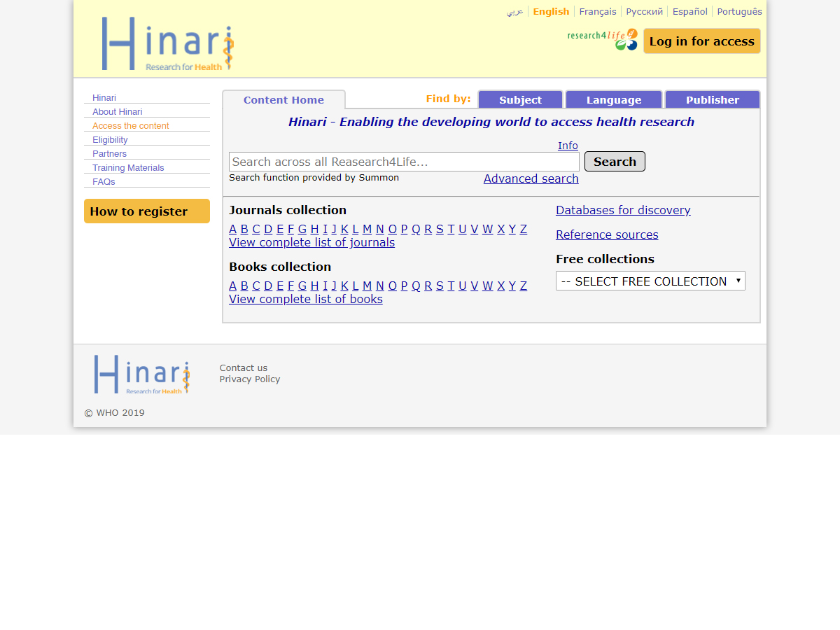Switch language to Français
This screenshot has width=840, height=630.
pos(597,11)
